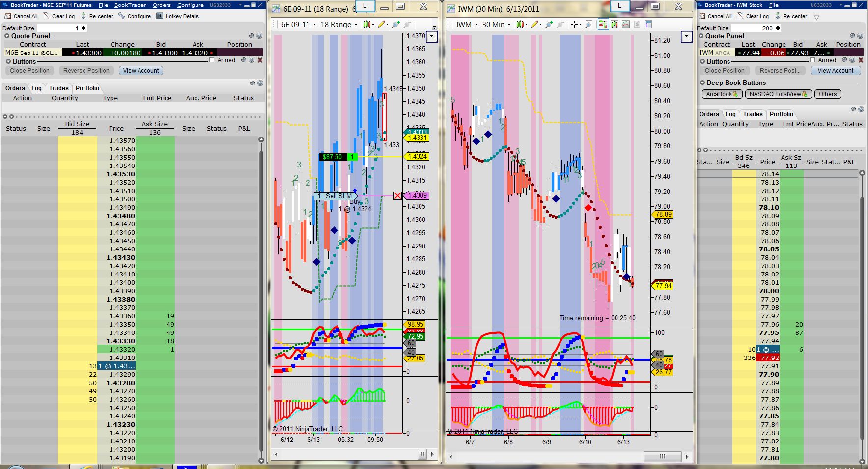Click the strategies line-chart icon in IWM chart
Viewport: 868px width, 469px height.
click(626, 25)
